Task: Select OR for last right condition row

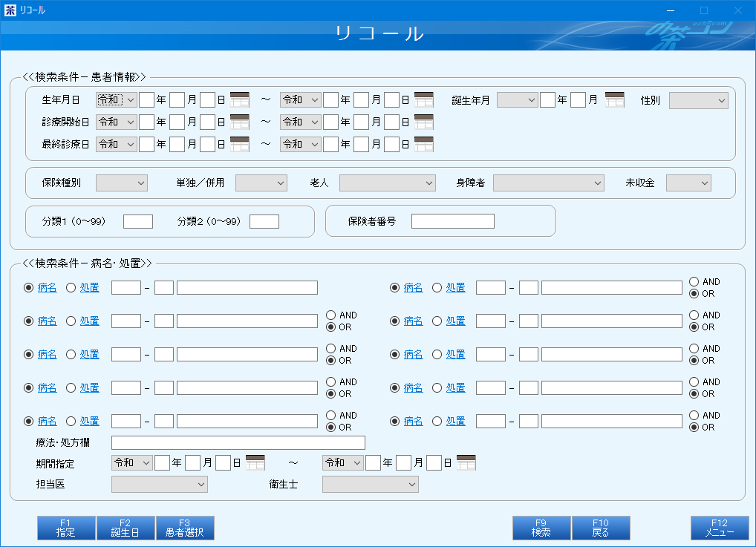Action: click(694, 427)
